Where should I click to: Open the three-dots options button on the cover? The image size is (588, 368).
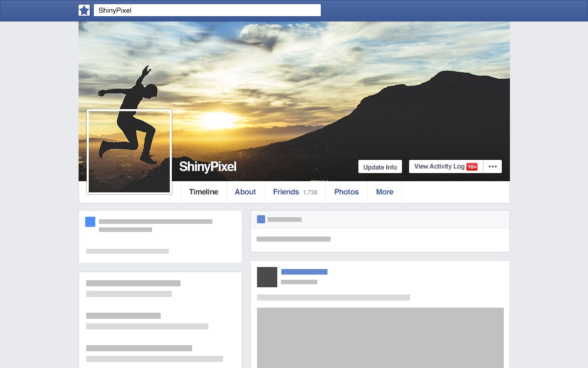(x=493, y=166)
